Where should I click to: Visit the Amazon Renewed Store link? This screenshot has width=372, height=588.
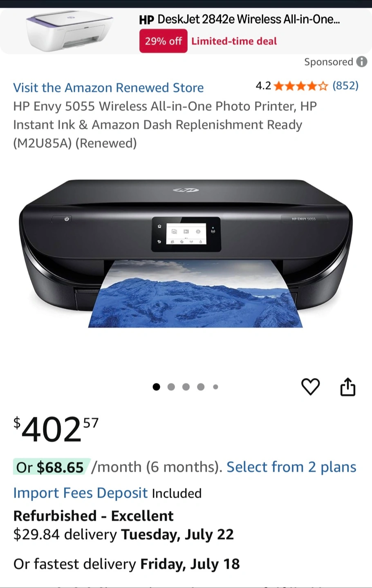coord(108,88)
